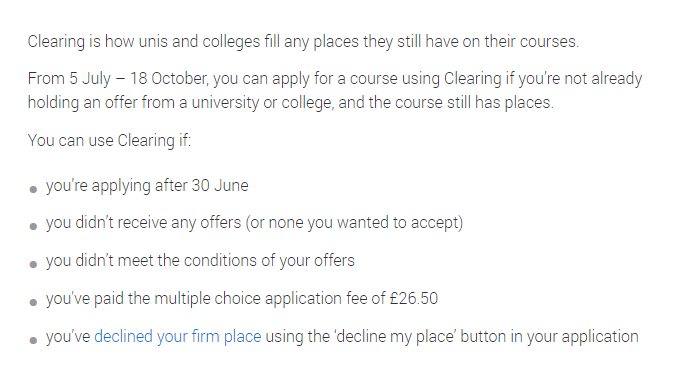
Task: Click the bullet dot beside 'receive any offers'
Action: 33,226
